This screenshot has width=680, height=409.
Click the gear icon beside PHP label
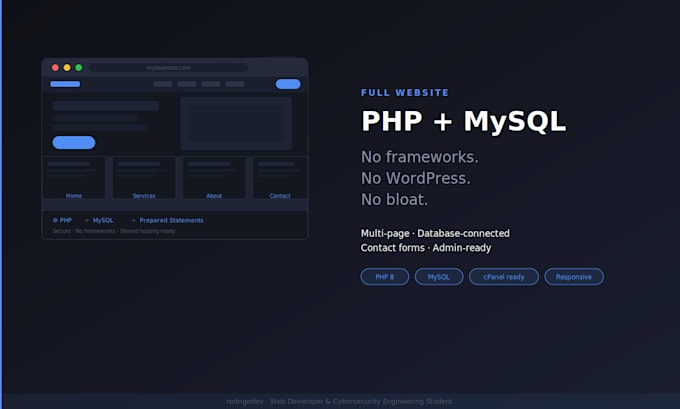55,220
